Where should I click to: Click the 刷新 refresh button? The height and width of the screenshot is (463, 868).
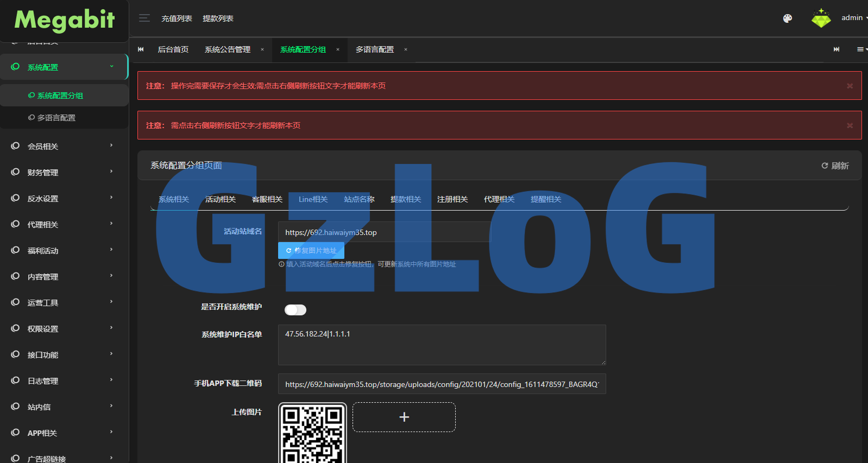pyautogui.click(x=835, y=166)
